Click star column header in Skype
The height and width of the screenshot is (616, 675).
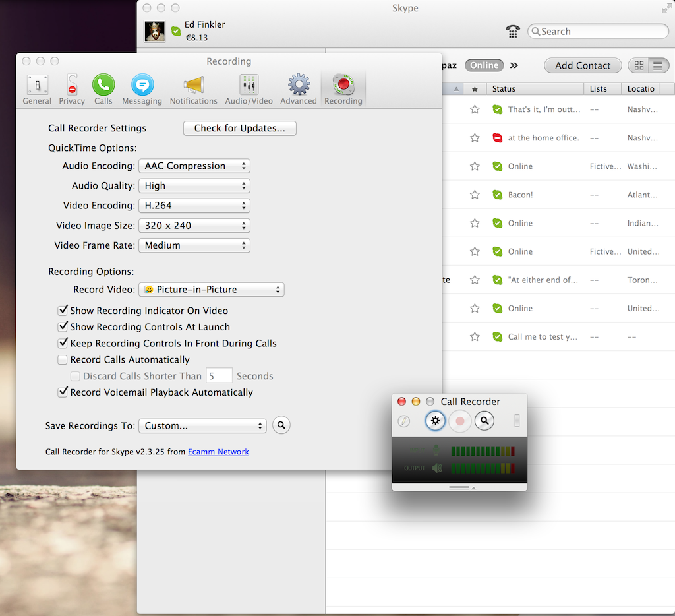coord(475,89)
